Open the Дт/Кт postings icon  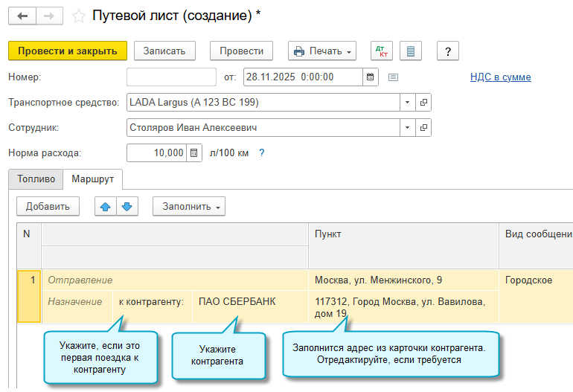click(x=382, y=51)
